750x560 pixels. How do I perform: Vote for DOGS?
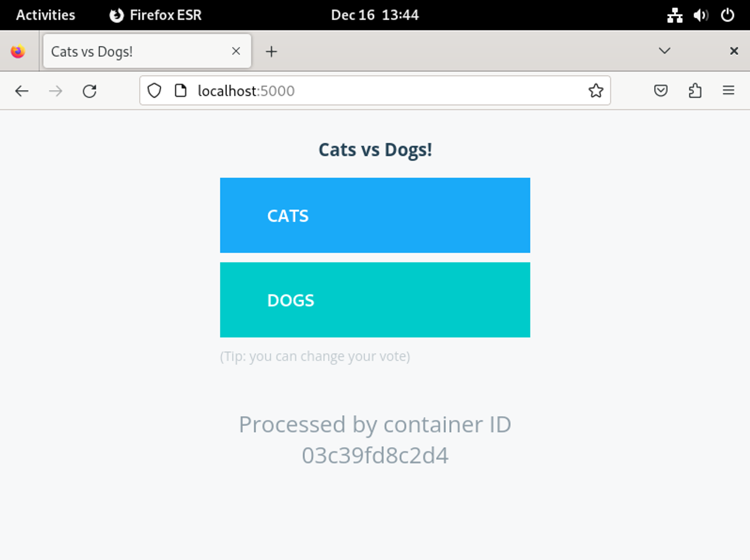tap(375, 299)
